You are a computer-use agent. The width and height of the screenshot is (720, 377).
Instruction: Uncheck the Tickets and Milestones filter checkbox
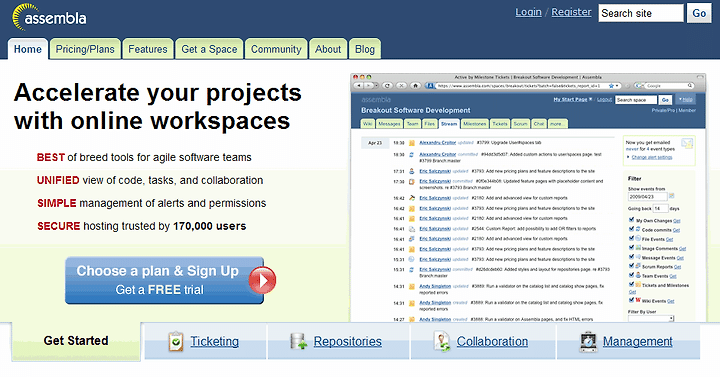tap(631, 284)
